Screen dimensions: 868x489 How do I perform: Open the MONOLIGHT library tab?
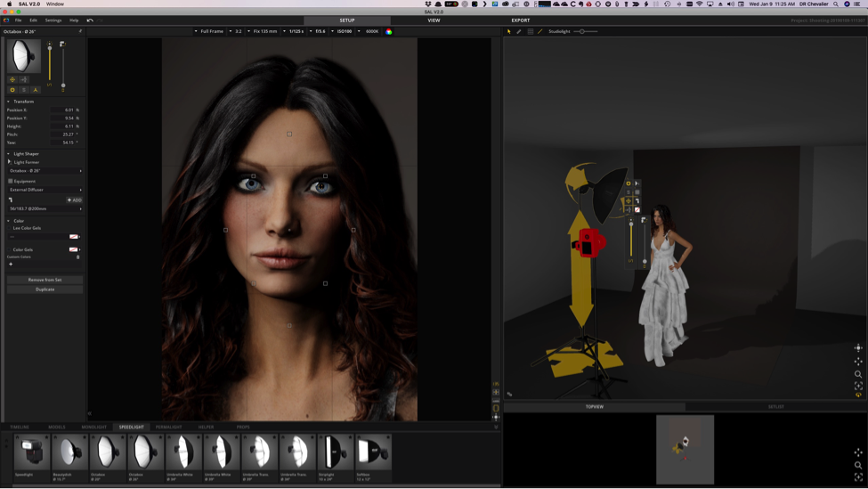point(93,427)
